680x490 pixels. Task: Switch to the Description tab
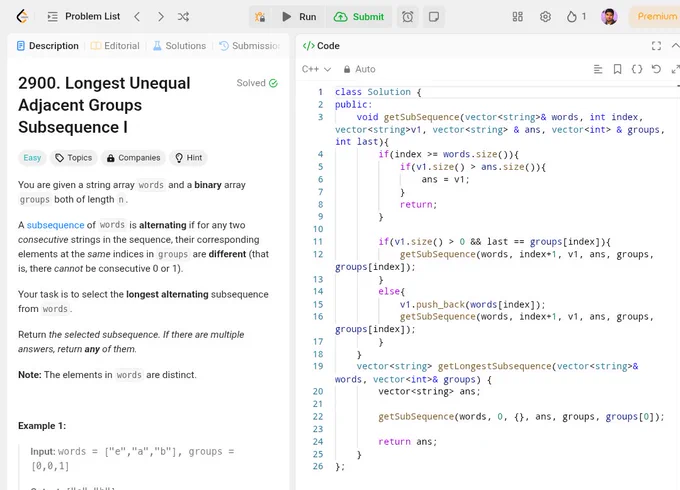[x=48, y=46]
